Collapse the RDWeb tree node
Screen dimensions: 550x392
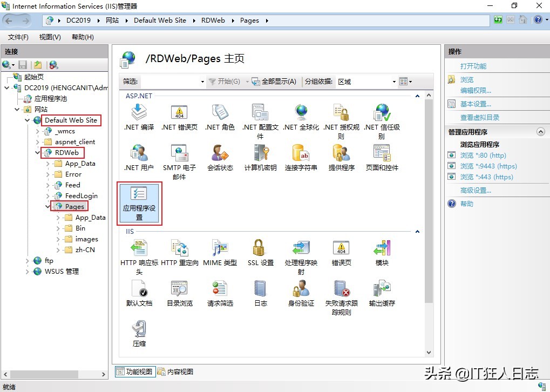[x=38, y=153]
